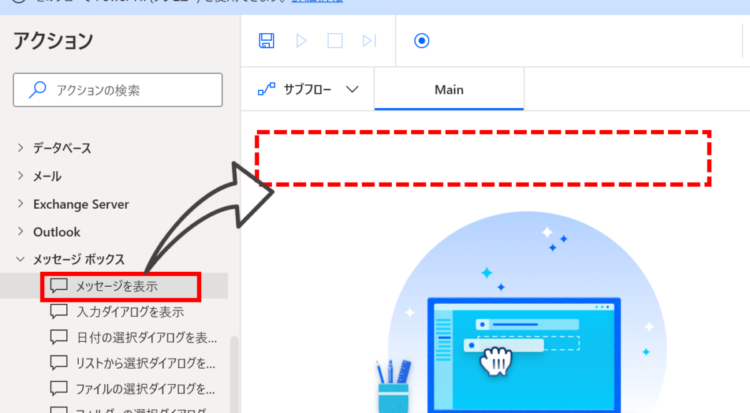Click the actions panel scrollbar
Viewport: 750px width, 413px height.
click(234, 374)
